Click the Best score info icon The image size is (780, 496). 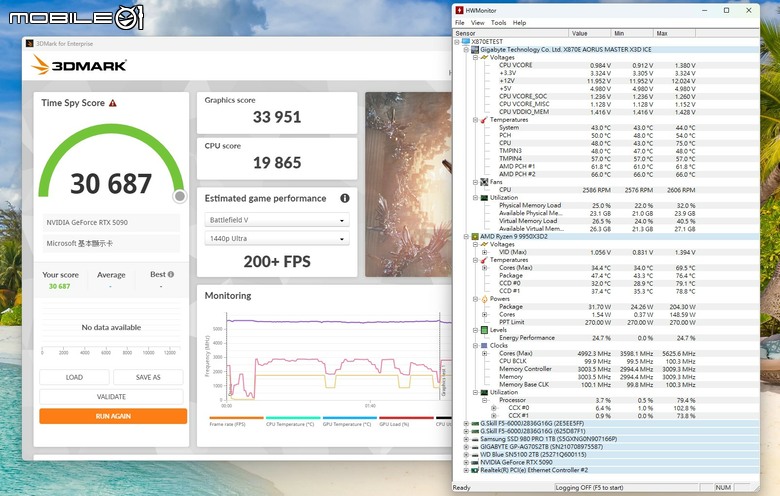point(171,274)
